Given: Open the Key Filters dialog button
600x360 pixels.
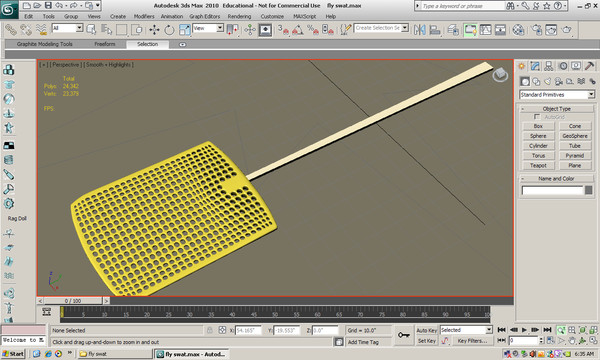Looking at the screenshot, I should pos(472,340).
